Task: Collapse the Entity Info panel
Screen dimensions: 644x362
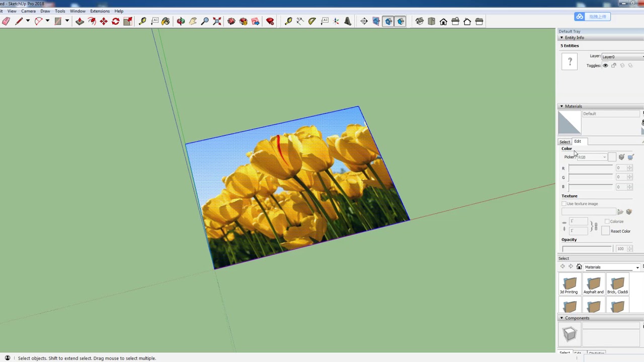Action: coord(561,38)
